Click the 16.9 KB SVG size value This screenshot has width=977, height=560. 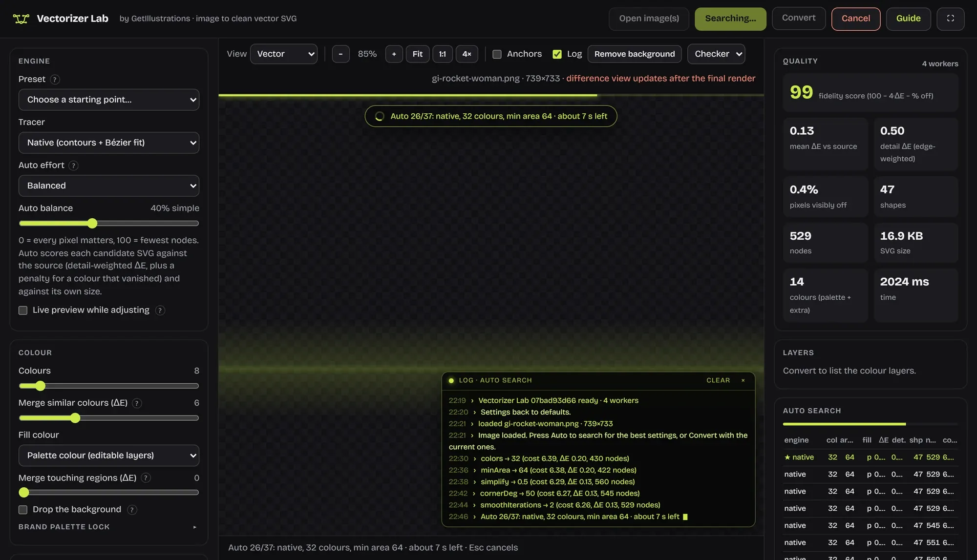(901, 236)
